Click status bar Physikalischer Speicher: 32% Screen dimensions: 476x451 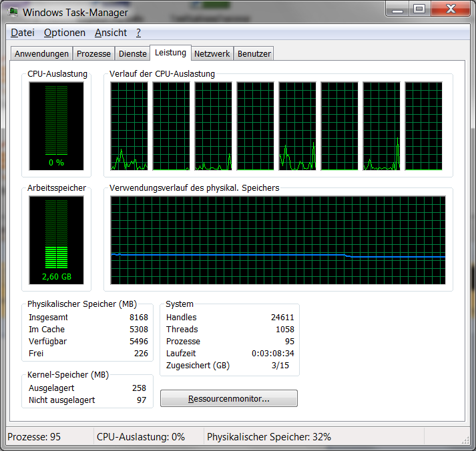[269, 437]
